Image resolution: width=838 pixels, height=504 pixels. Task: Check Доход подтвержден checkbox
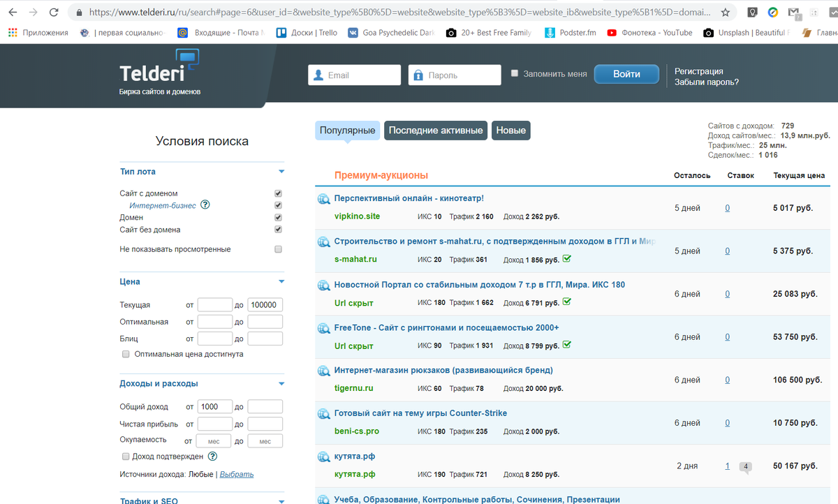coord(126,457)
